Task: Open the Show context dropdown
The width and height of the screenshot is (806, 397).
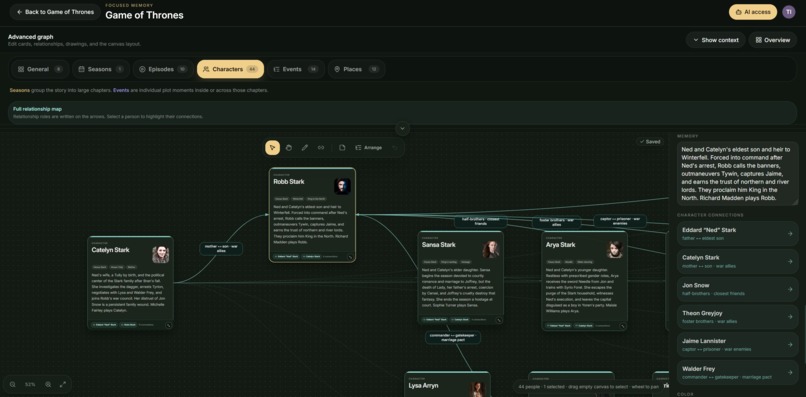Action: 716,40
